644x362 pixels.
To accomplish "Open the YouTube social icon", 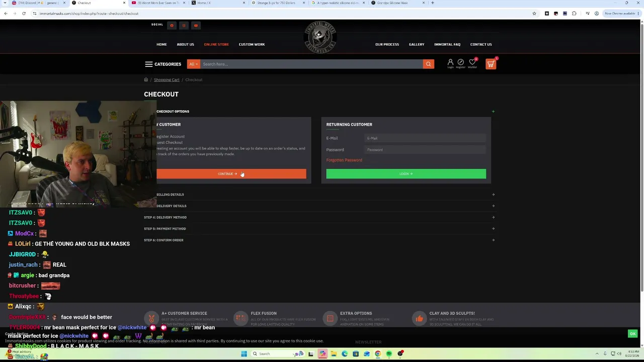I will pyautogui.click(x=196, y=26).
